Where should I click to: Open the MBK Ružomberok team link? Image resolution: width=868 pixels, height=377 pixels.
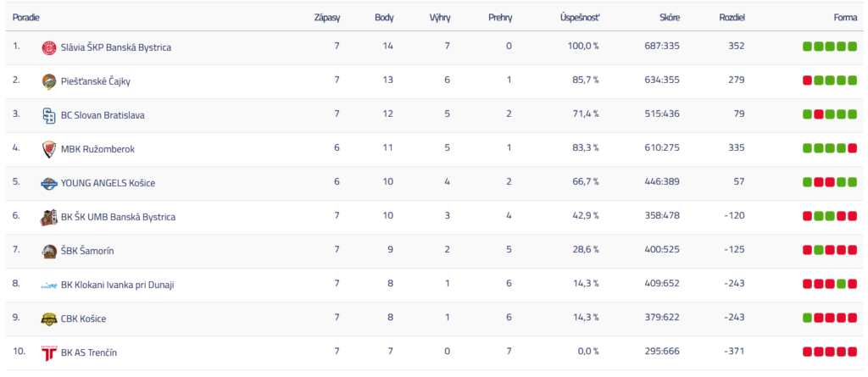[x=97, y=149]
